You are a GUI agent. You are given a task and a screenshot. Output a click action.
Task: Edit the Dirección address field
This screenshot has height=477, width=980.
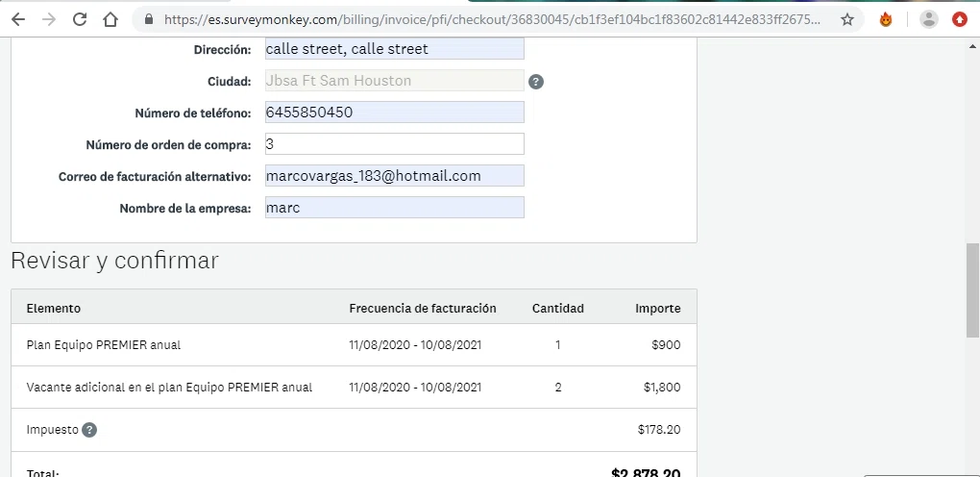point(394,49)
